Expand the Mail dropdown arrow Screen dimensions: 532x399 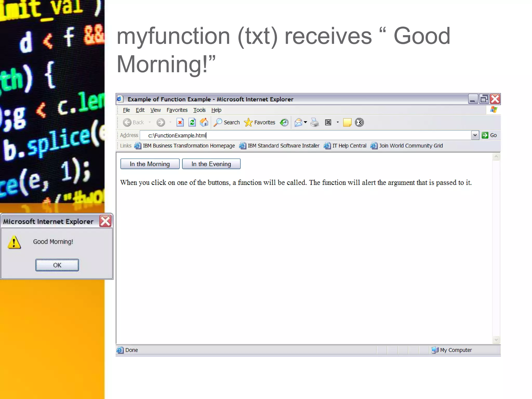[305, 122]
